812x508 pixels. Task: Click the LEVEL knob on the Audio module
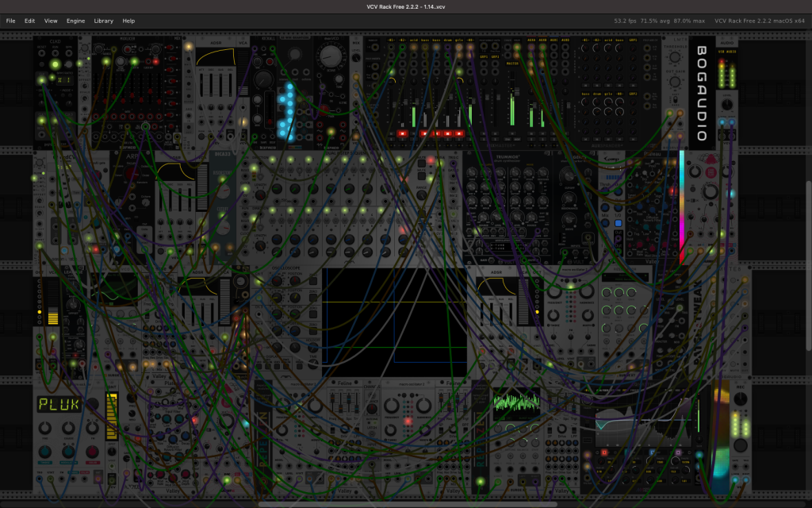727,105
